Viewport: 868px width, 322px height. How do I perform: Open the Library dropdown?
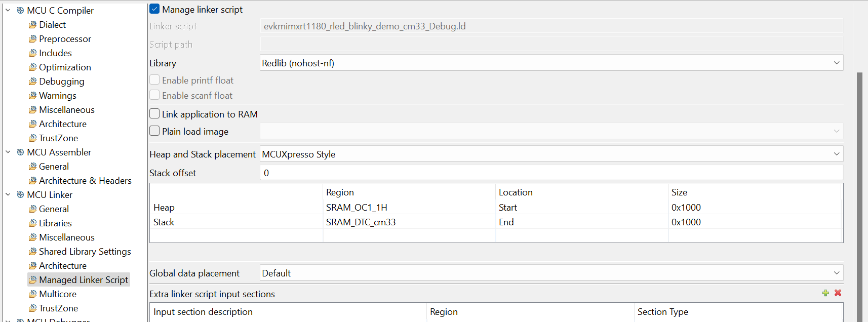coord(551,63)
